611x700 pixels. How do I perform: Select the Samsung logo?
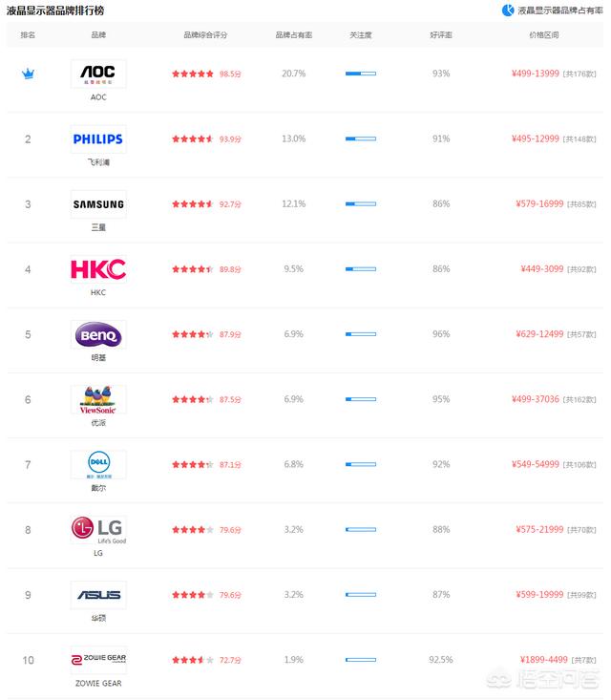point(98,204)
